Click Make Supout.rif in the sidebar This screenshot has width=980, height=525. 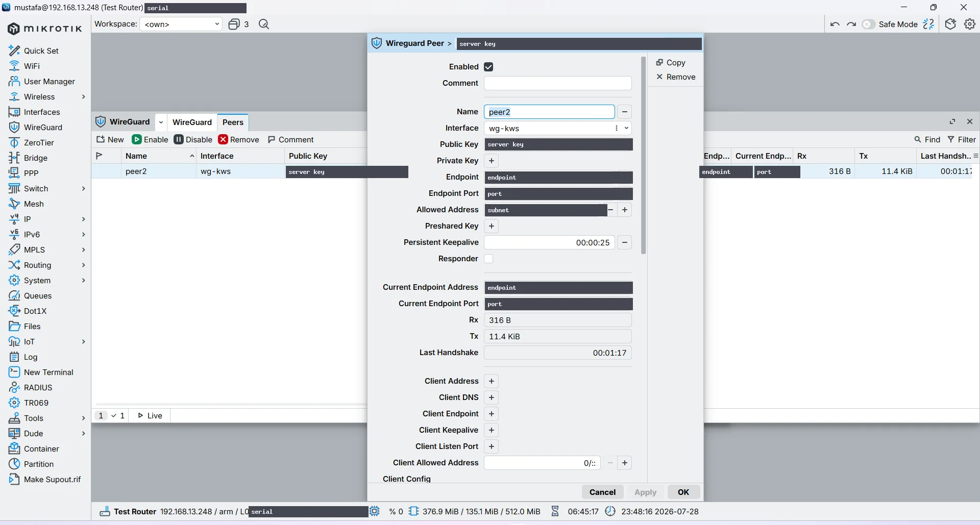(x=45, y=479)
